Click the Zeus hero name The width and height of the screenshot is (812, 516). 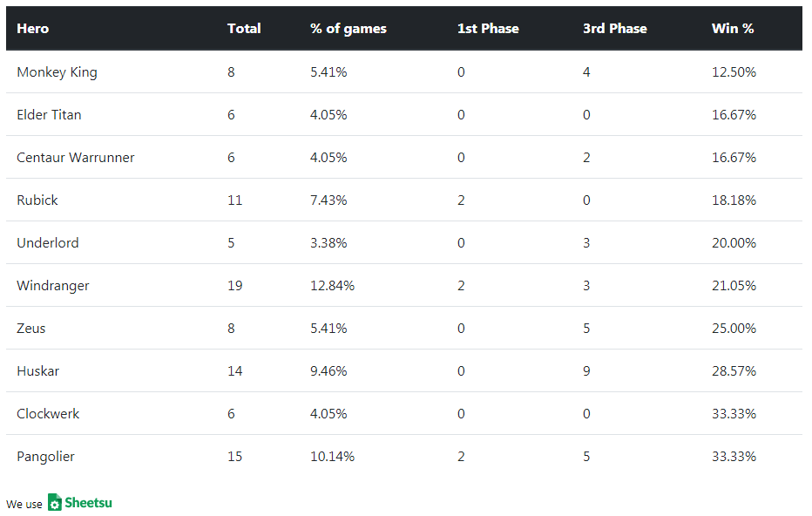pos(31,329)
